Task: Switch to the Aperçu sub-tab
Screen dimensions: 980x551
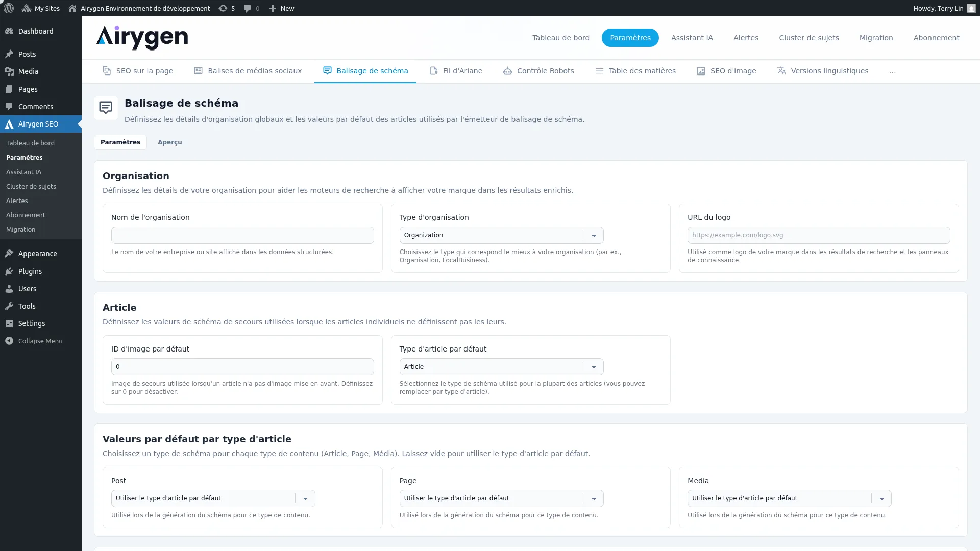Action: pyautogui.click(x=169, y=142)
